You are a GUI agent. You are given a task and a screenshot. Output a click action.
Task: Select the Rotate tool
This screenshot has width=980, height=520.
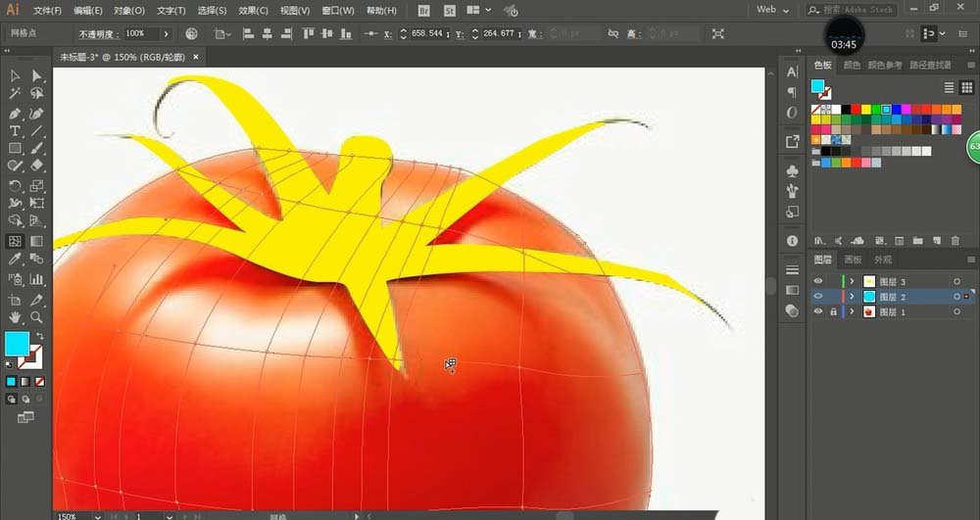15,186
